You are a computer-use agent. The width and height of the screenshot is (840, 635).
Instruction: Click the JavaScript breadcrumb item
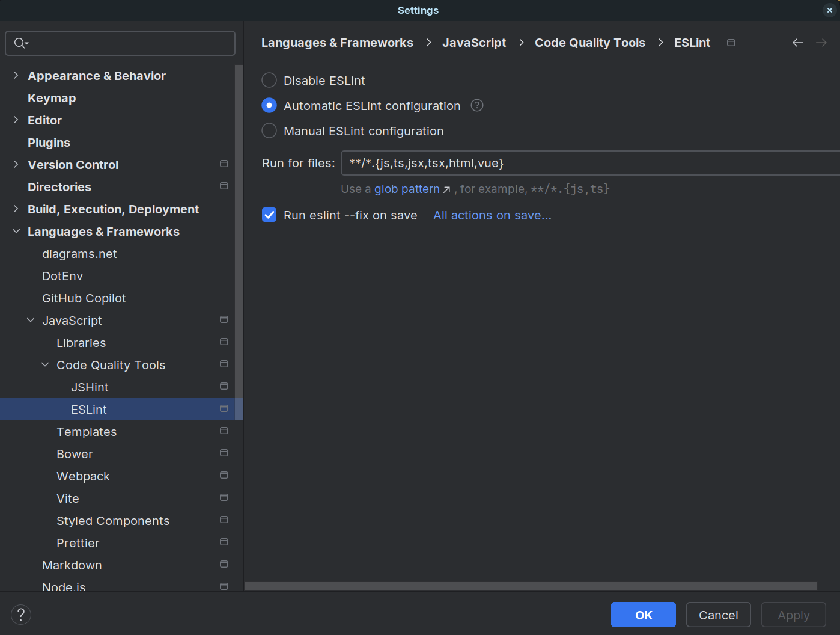tap(474, 43)
